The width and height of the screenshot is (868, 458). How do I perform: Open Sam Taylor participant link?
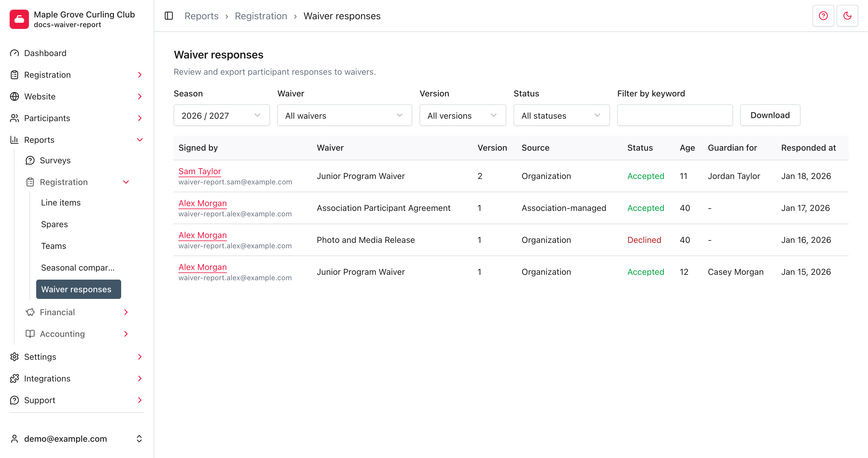point(200,171)
